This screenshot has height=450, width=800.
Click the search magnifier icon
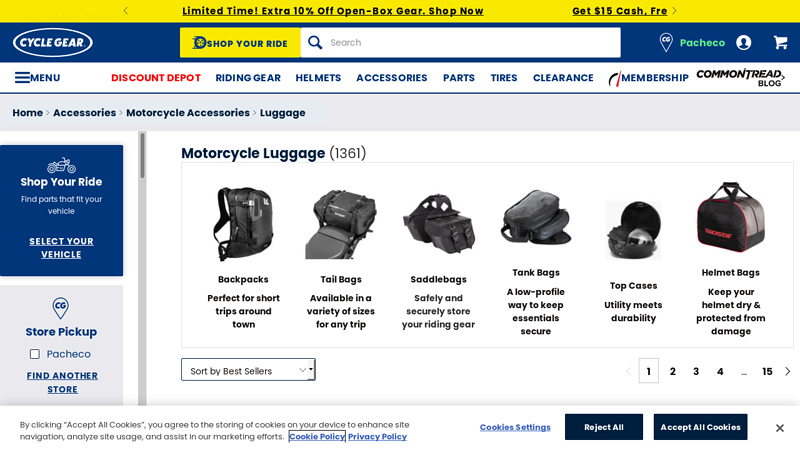tap(315, 42)
